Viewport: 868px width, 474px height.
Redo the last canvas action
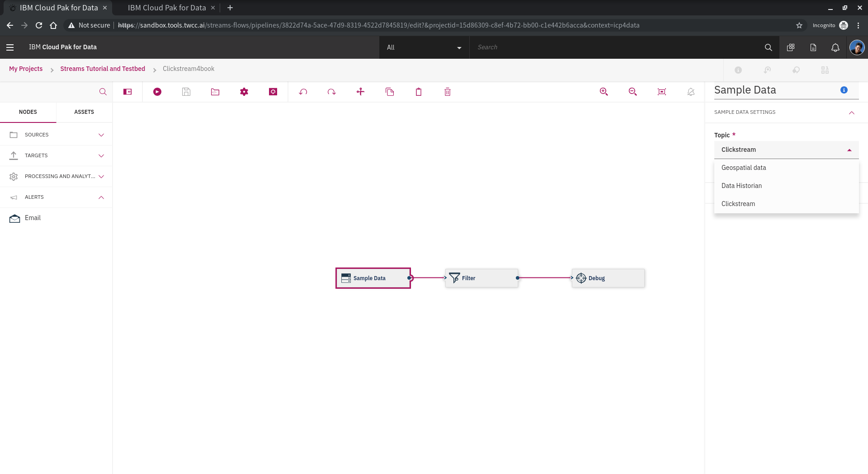(332, 92)
